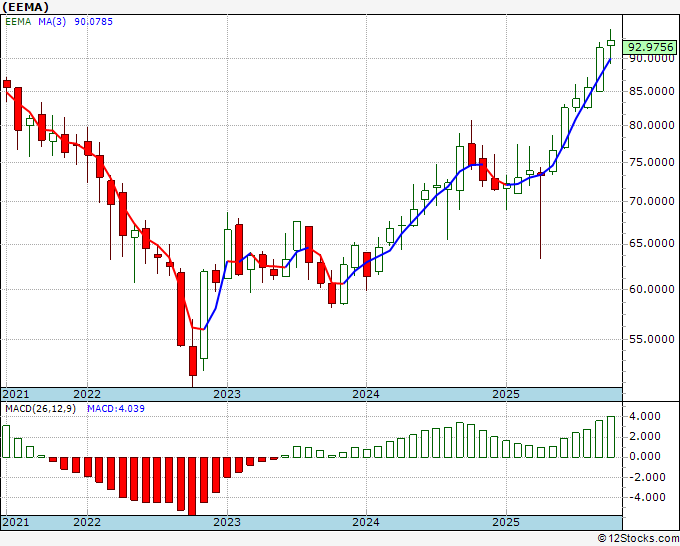The width and height of the screenshot is (680, 546).
Task: Select the EEMA legend label
Action: 18,22
